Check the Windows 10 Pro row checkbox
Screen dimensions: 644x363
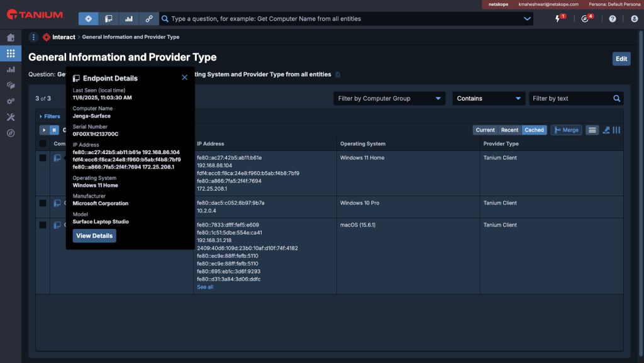click(43, 203)
